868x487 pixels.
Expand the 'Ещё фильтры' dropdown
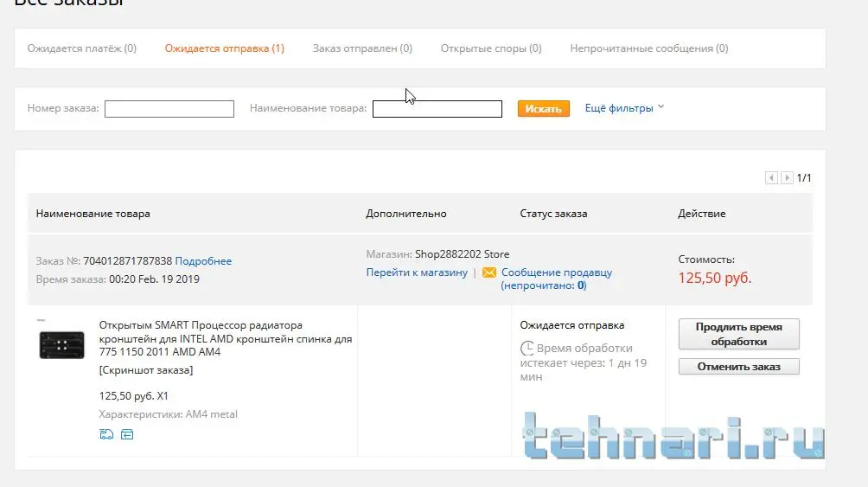tap(624, 108)
